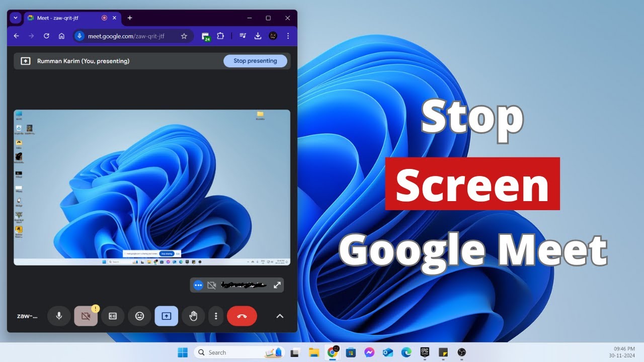This screenshot has height=362, width=644.
Task: Open Meet more options three-dot menu
Action: point(216,316)
